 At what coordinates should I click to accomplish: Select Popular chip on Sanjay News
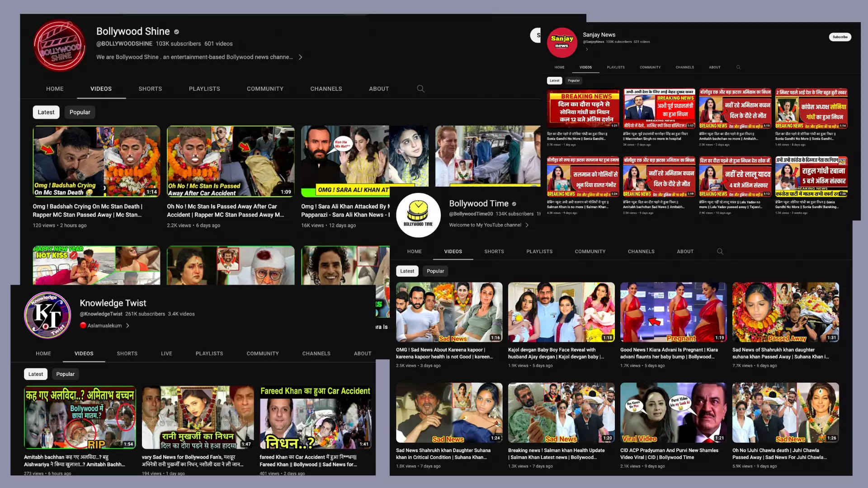(574, 80)
